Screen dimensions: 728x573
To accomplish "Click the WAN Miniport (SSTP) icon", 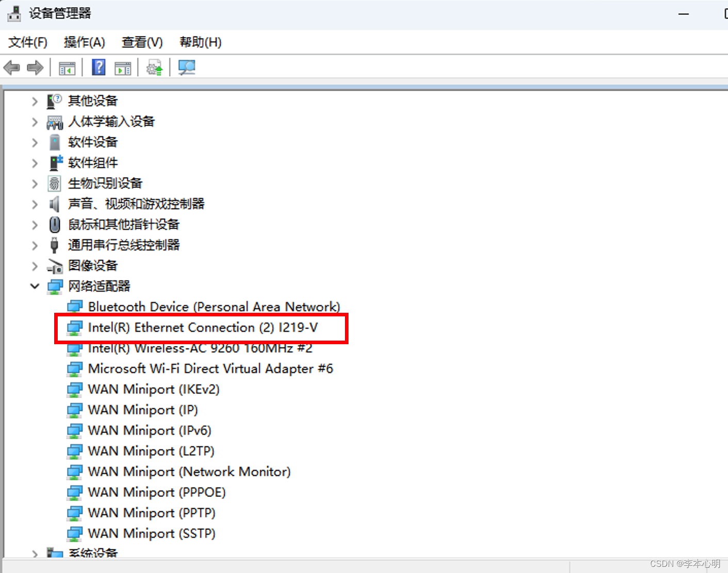I will tap(75, 534).
